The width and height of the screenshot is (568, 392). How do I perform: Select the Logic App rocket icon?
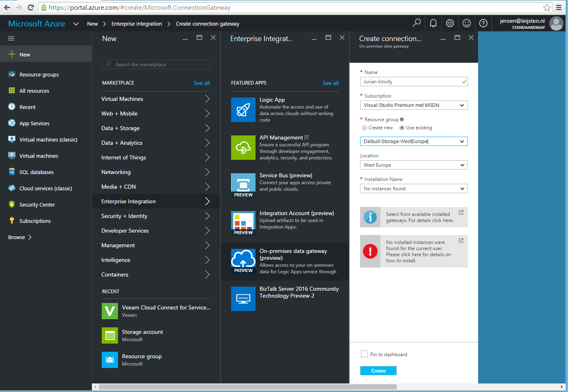pyautogui.click(x=243, y=110)
